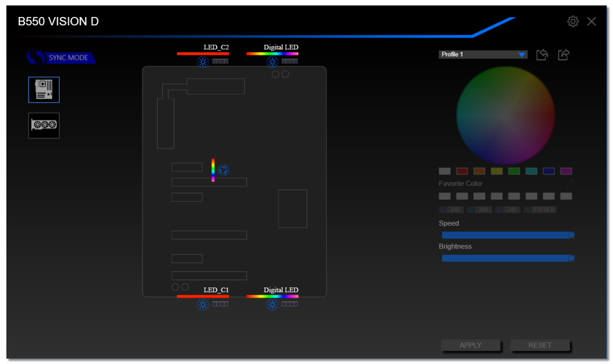Select the last Favorite Color slot

(x=566, y=196)
